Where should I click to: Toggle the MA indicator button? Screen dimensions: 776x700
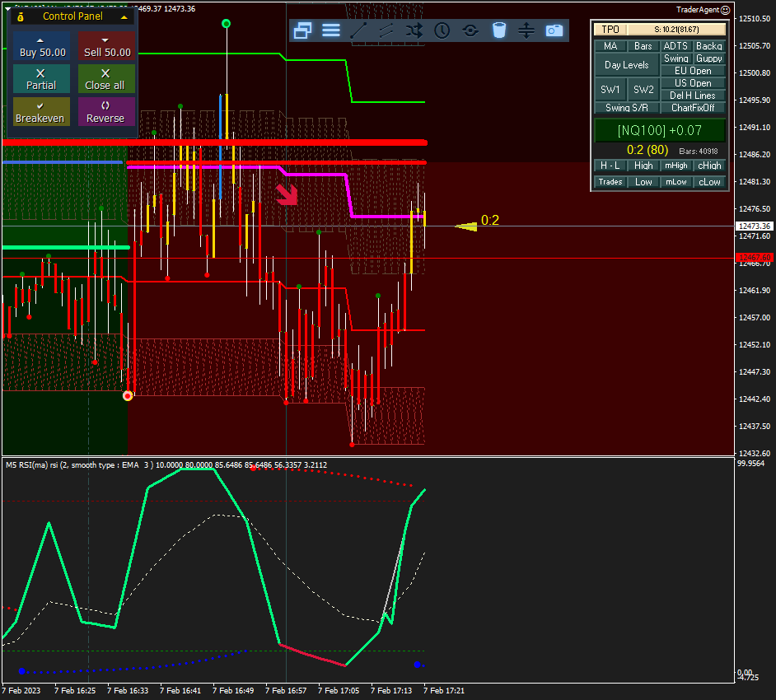coord(610,46)
